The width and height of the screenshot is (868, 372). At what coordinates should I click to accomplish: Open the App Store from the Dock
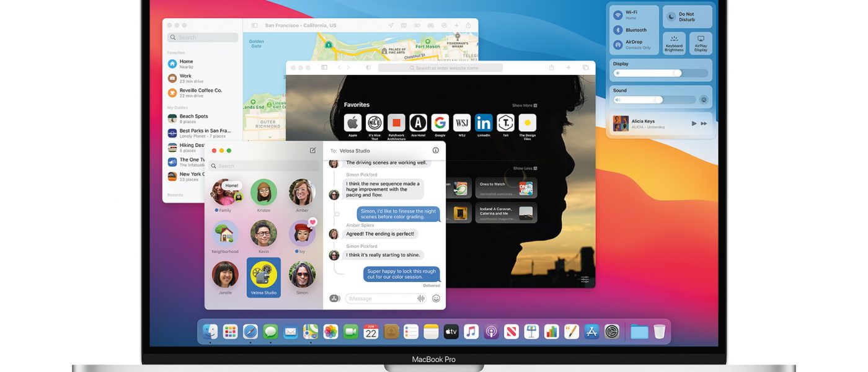coord(591,332)
